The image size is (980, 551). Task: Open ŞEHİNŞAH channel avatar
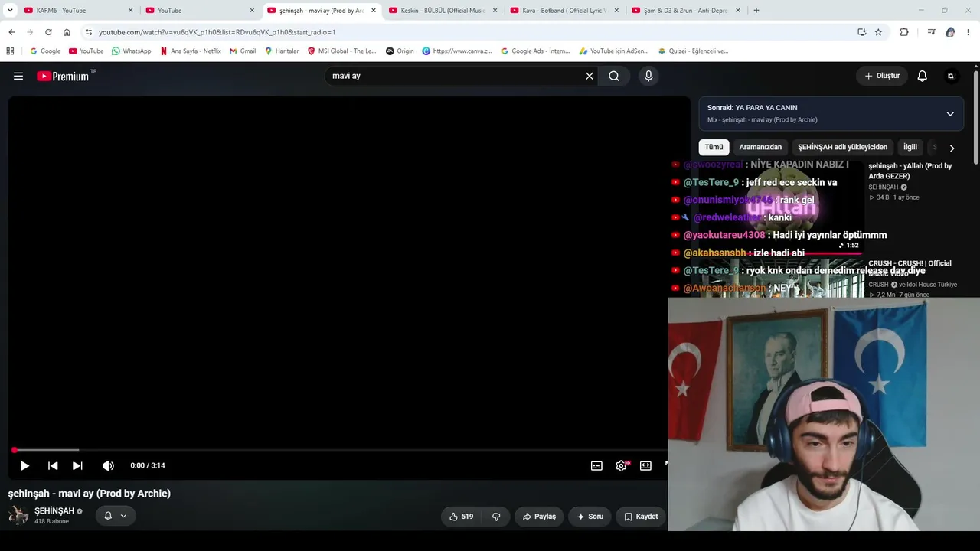[x=18, y=516]
